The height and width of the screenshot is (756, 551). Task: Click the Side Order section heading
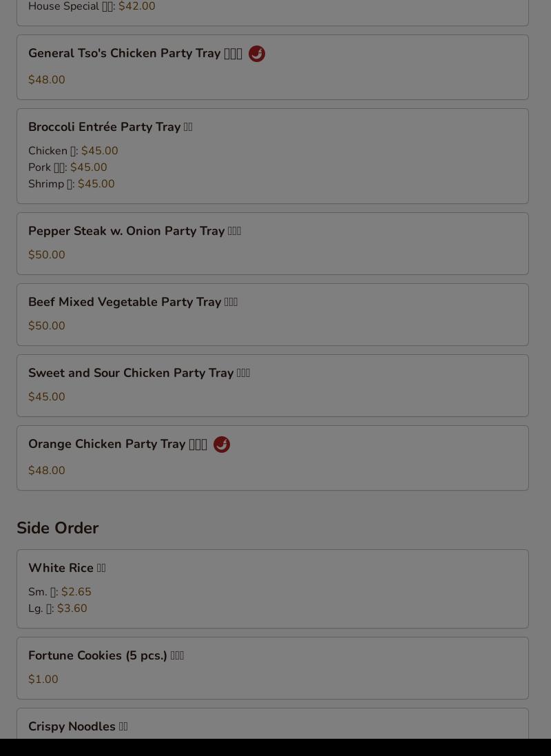[x=57, y=528]
